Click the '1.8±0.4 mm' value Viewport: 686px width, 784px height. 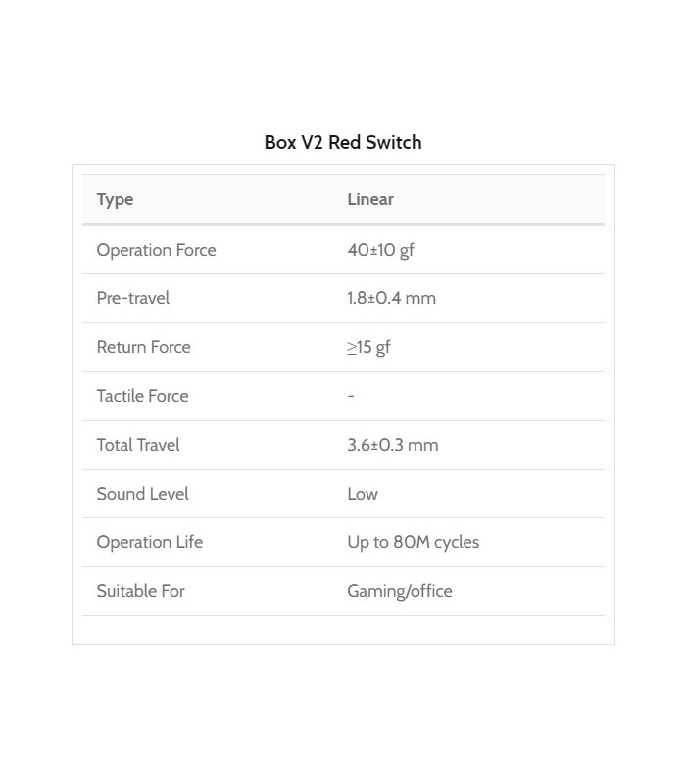click(391, 298)
